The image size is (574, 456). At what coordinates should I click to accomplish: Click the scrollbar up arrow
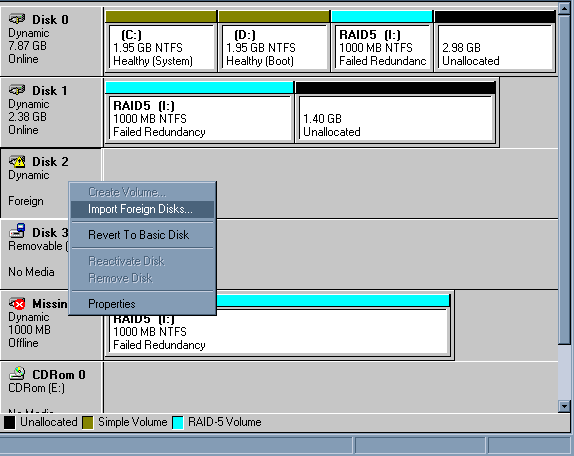tap(564, 7)
